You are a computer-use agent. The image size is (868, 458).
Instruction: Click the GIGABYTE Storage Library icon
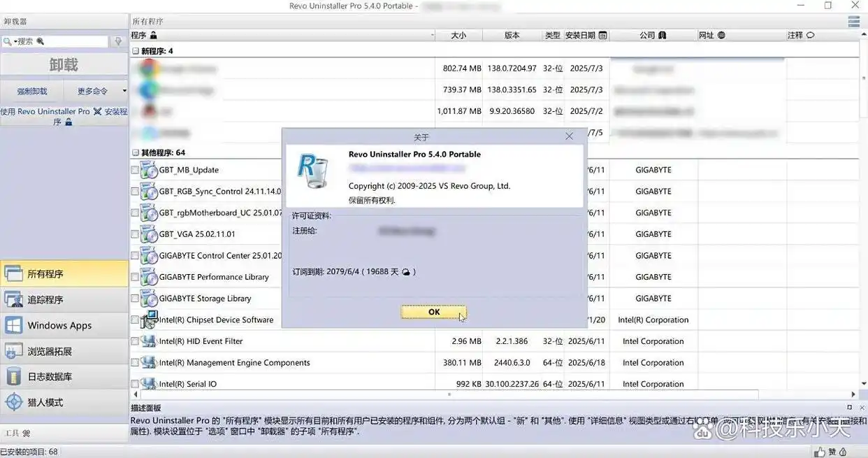(x=149, y=299)
